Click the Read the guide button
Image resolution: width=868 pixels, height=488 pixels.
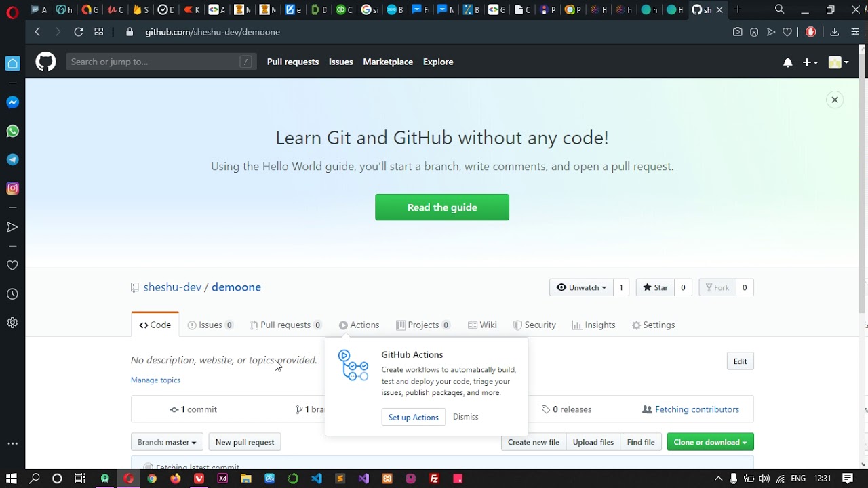tap(442, 207)
